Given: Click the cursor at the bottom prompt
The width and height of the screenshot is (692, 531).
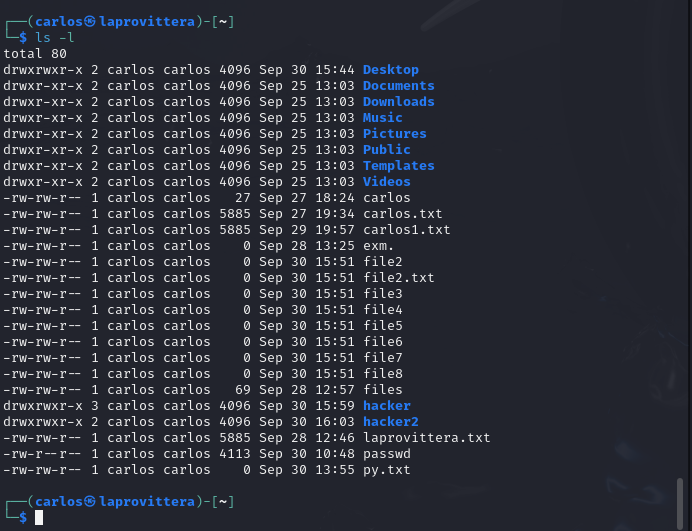Looking at the screenshot, I should (39, 517).
